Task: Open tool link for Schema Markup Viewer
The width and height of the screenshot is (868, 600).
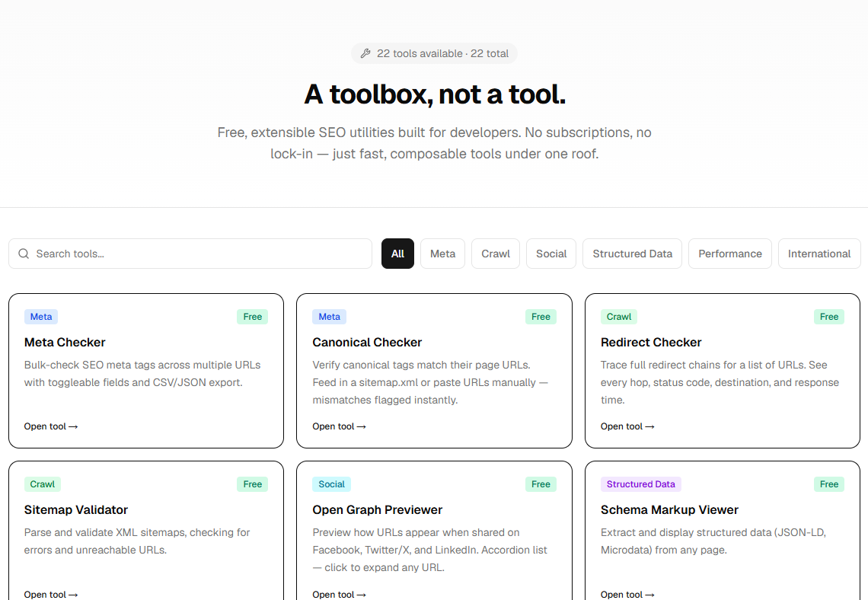Action: click(x=627, y=594)
